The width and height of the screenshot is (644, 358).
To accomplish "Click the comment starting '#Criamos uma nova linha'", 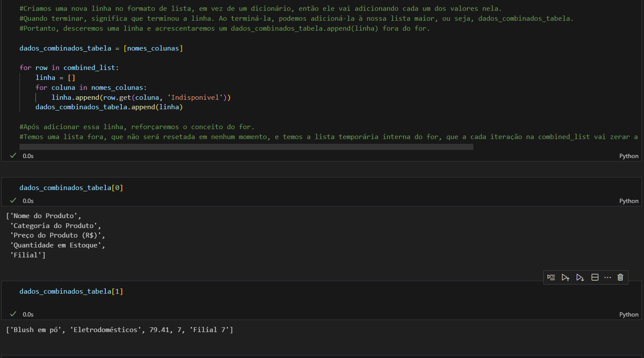I will click(x=260, y=9).
